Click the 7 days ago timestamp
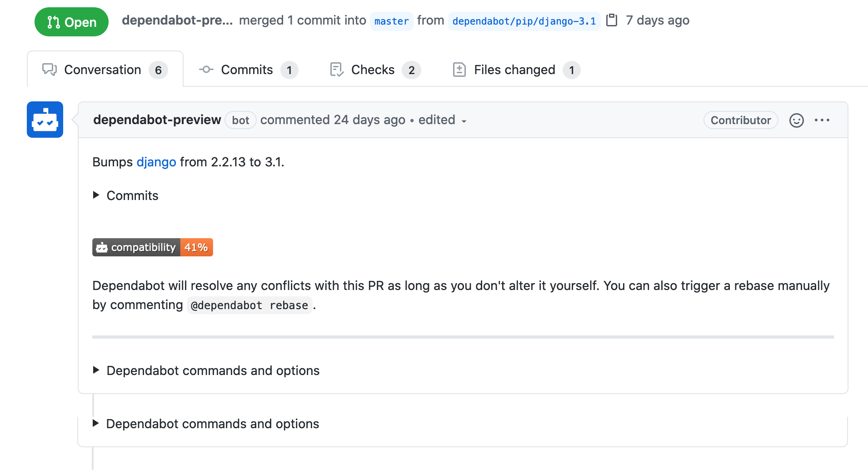868x470 pixels. (658, 20)
